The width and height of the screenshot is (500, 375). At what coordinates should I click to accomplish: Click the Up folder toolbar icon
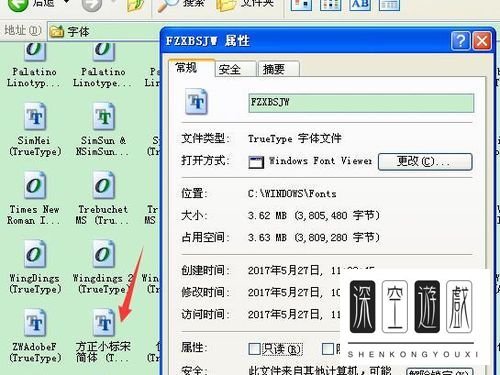click(x=135, y=5)
